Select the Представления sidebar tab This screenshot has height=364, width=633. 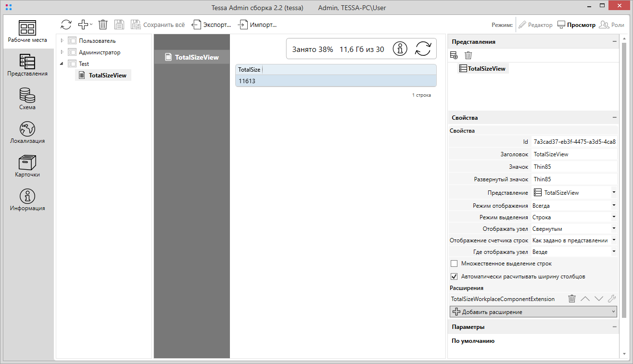pyautogui.click(x=27, y=65)
